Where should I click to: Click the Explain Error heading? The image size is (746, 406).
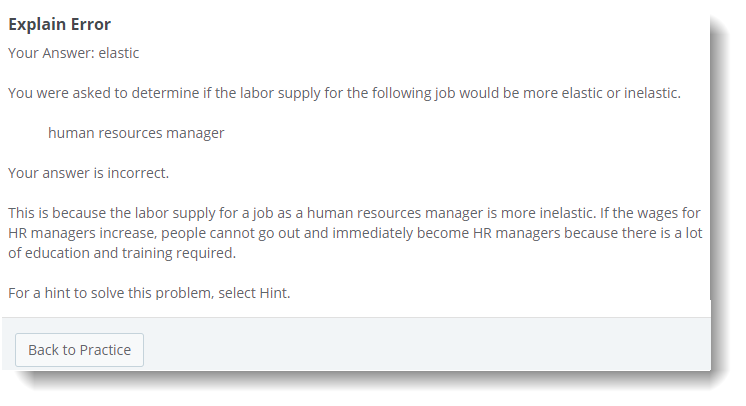[59, 24]
